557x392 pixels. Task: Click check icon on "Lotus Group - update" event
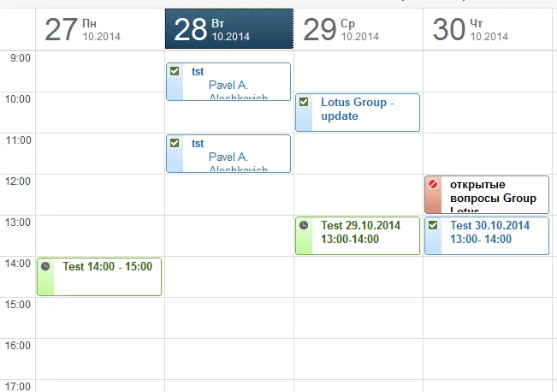(x=304, y=102)
